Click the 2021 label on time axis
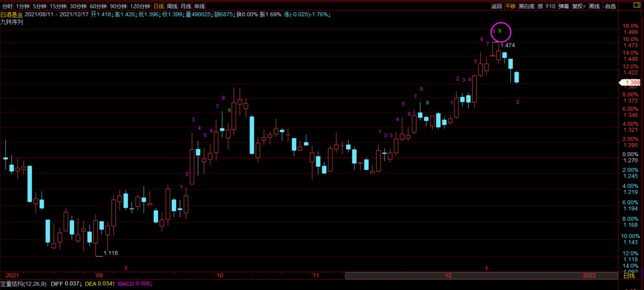 12,276
